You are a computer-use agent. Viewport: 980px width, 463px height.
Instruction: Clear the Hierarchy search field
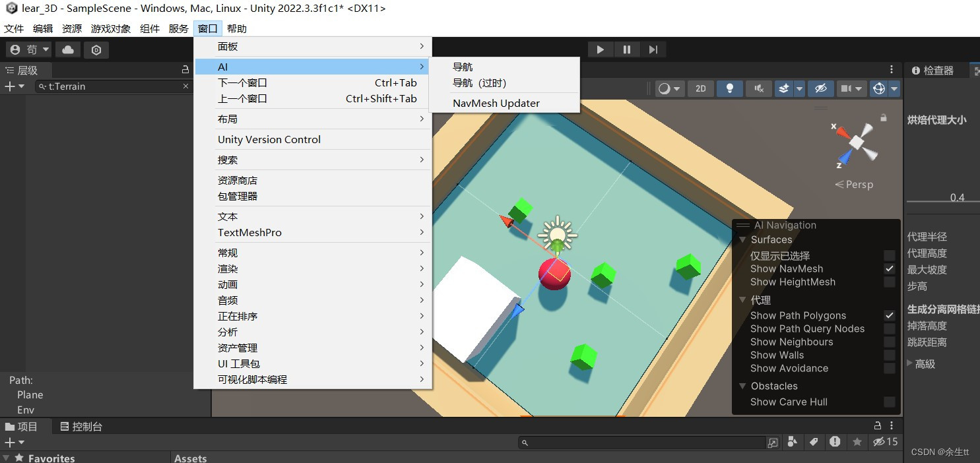tap(185, 86)
